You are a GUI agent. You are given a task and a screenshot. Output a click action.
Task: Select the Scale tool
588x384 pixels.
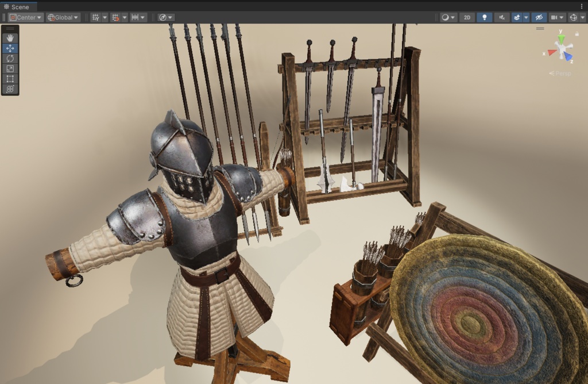coord(10,68)
